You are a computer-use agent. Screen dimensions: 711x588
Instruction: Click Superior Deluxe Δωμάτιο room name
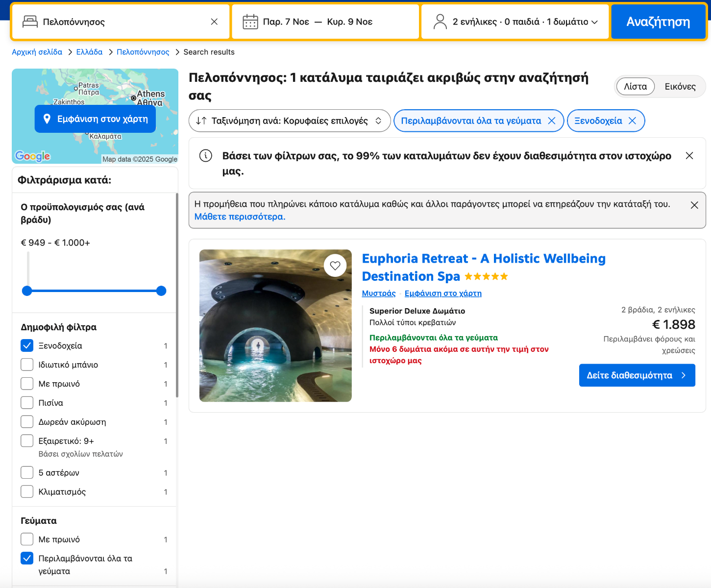click(417, 311)
